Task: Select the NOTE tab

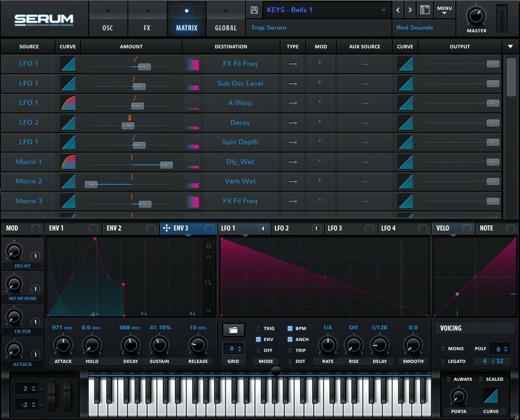Action: point(496,228)
